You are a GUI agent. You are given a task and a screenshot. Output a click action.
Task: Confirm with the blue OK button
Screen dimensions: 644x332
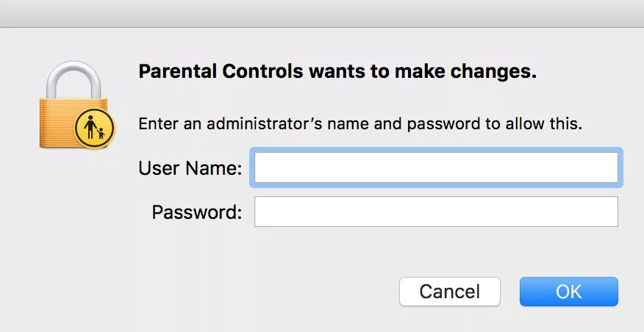pyautogui.click(x=568, y=292)
